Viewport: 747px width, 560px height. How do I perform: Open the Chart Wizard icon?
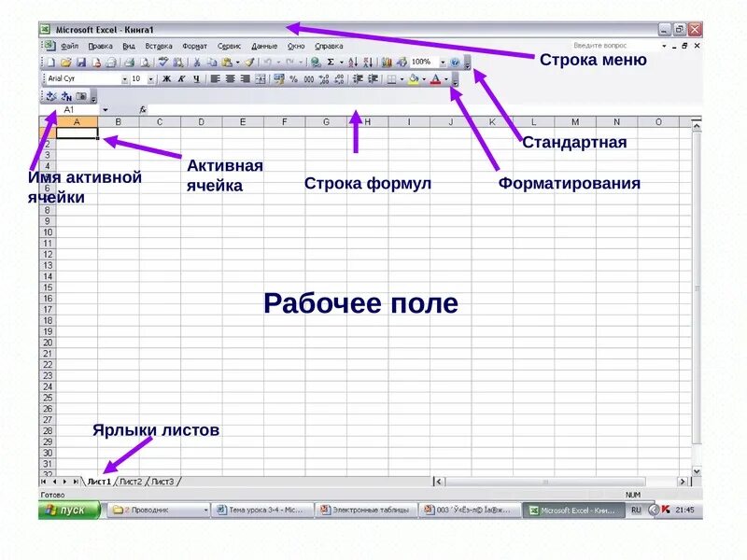click(x=387, y=62)
